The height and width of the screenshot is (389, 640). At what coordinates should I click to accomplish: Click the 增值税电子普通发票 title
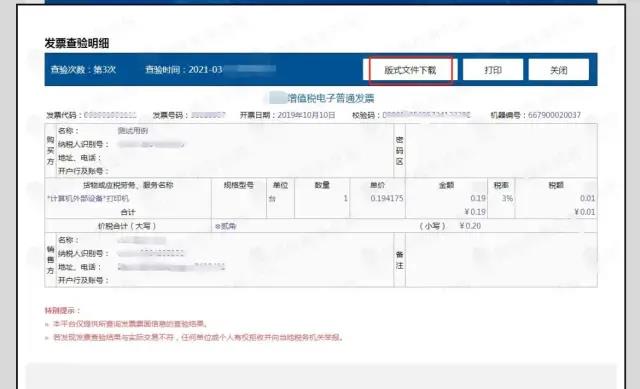(x=331, y=98)
